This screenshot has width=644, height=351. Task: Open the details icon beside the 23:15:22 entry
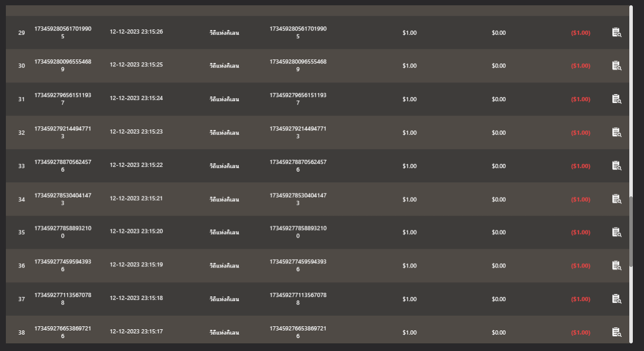pos(616,165)
